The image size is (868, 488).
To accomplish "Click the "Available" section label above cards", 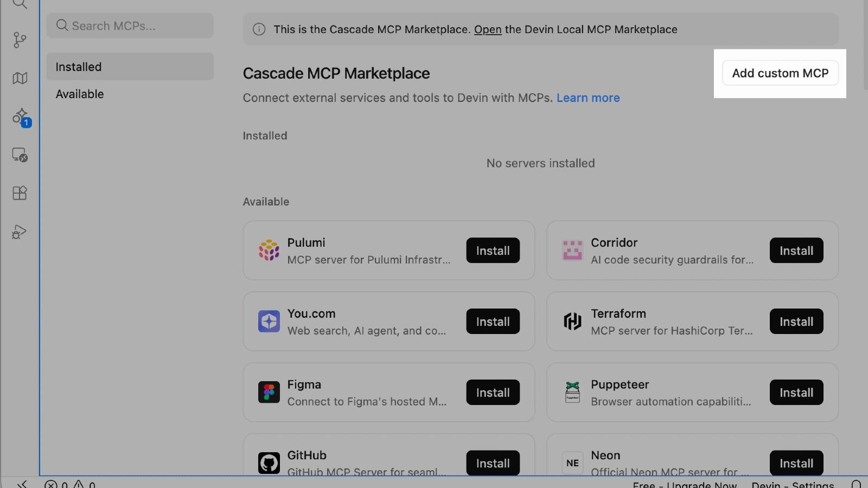I will click(x=266, y=202).
